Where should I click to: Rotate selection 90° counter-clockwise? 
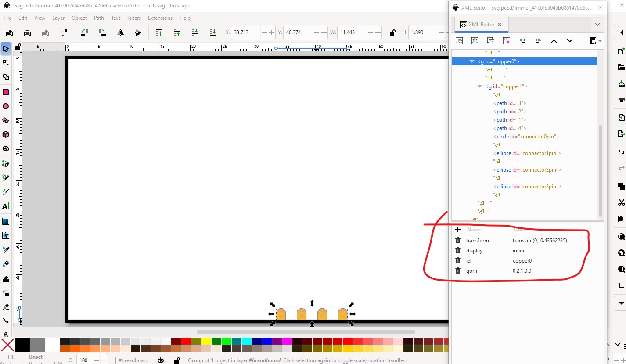coord(84,32)
